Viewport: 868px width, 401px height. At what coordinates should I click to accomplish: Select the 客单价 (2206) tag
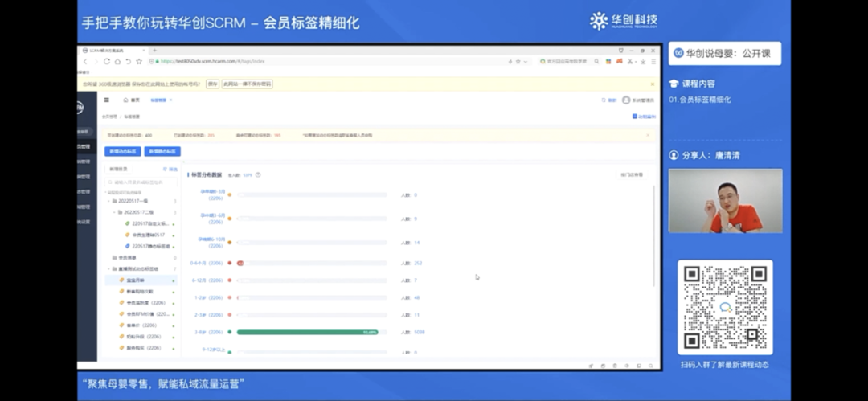[x=138, y=325]
